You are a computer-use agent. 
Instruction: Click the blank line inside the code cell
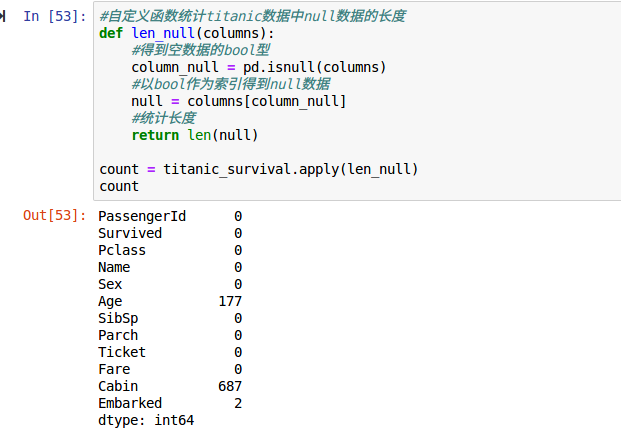tap(356, 152)
